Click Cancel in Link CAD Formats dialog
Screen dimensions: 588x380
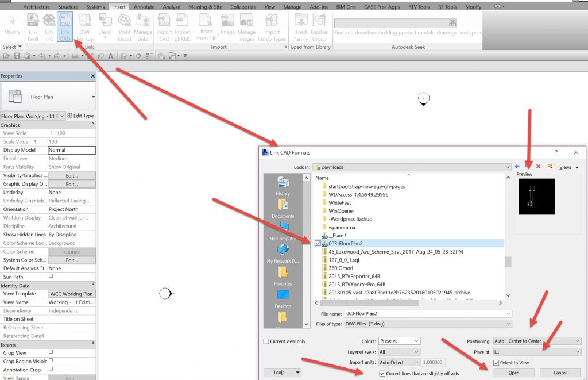(560, 373)
